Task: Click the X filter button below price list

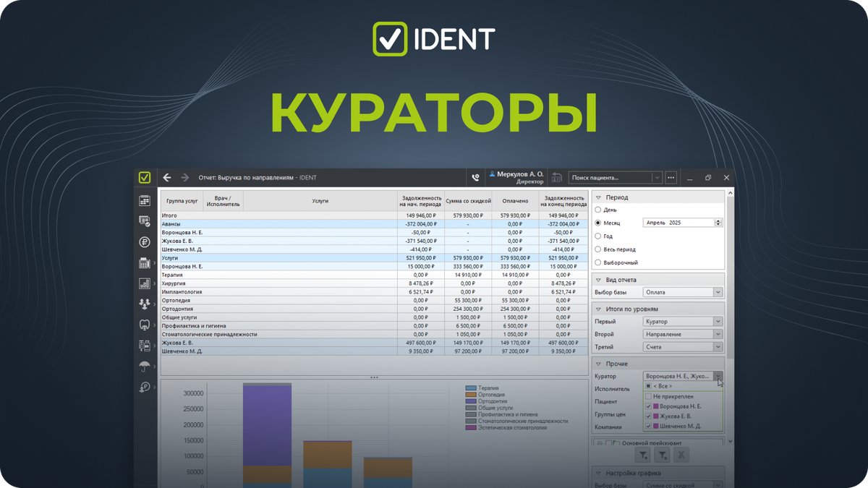Action: point(681,455)
